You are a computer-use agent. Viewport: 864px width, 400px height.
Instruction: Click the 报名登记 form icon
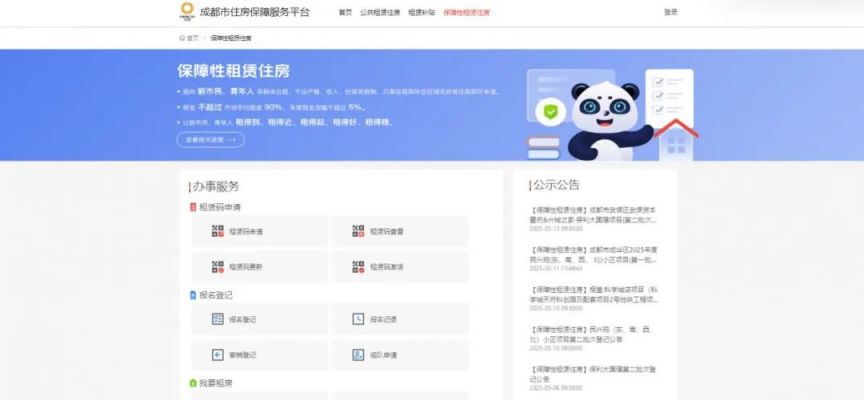(x=218, y=319)
